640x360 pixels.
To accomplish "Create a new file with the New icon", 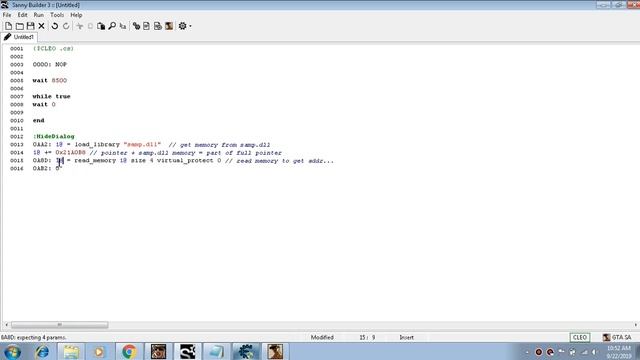I will click(x=8, y=26).
